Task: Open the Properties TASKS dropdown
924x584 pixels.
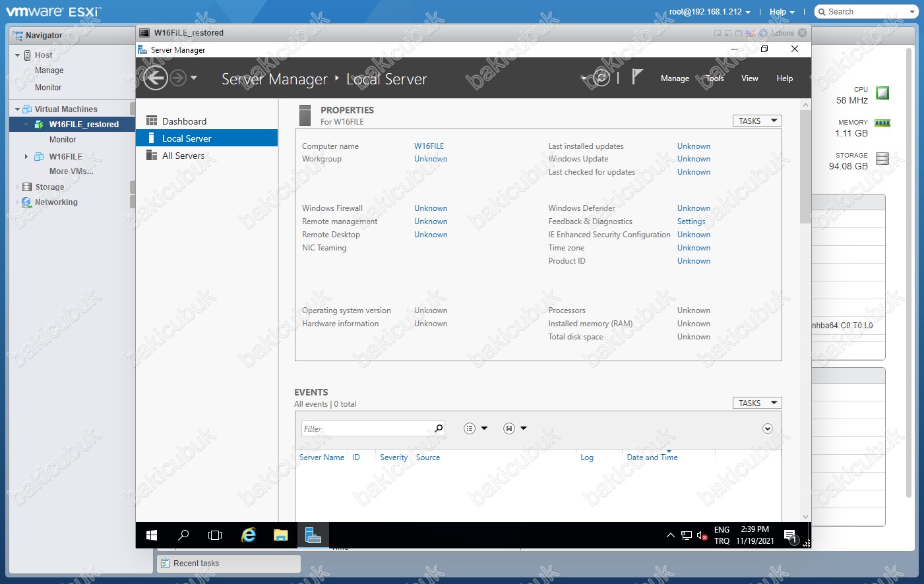Action: [x=757, y=121]
